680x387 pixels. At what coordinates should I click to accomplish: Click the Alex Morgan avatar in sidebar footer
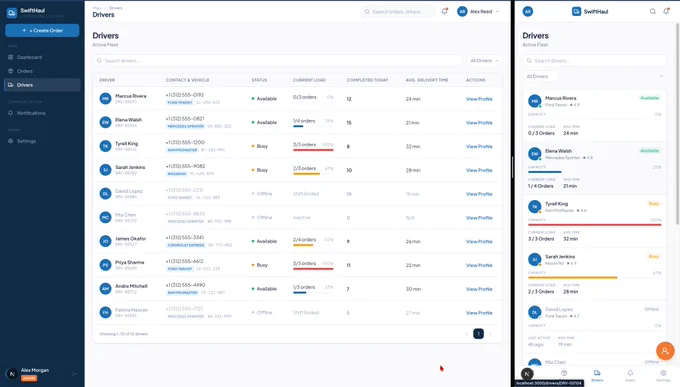tap(12, 374)
